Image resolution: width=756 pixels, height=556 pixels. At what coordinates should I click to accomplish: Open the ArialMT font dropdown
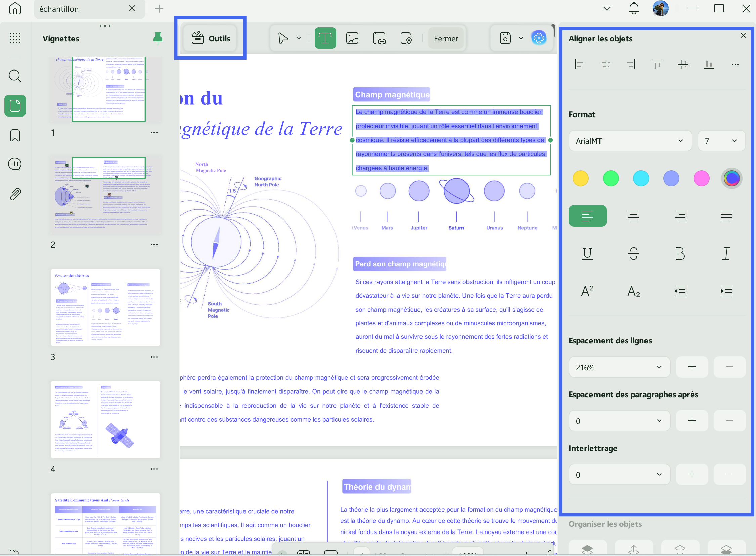click(x=630, y=141)
